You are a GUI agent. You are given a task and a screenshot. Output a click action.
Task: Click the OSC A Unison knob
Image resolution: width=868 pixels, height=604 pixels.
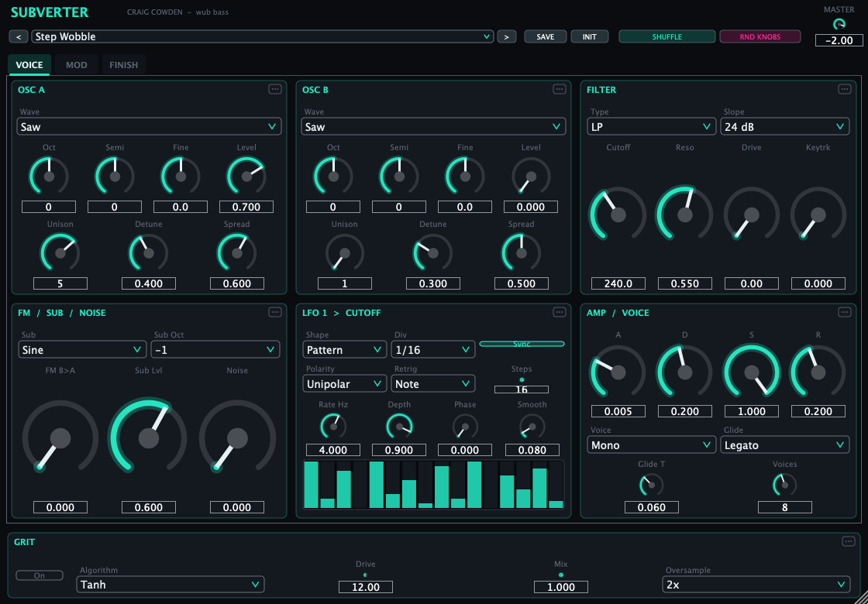(x=60, y=252)
